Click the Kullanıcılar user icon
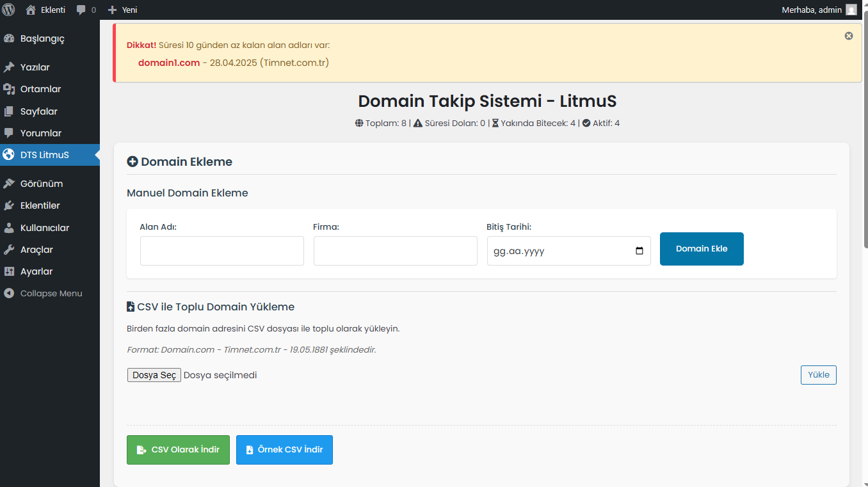 pos(9,228)
